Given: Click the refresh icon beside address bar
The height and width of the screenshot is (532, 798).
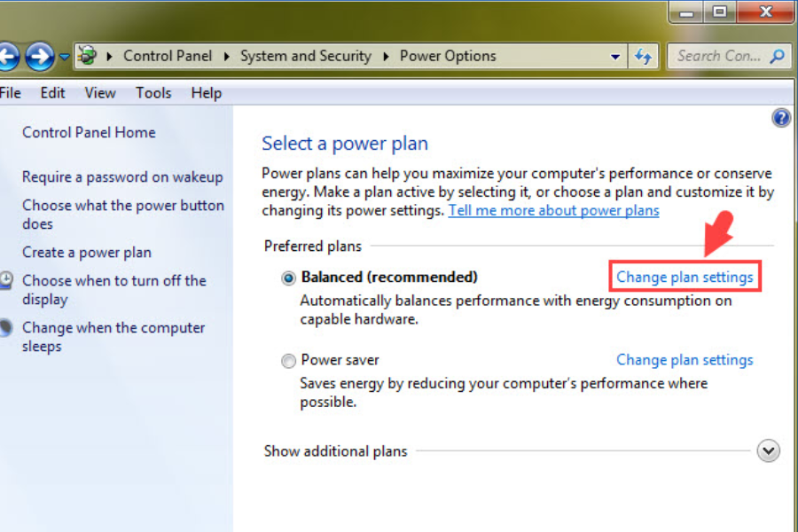Looking at the screenshot, I should click(x=644, y=56).
